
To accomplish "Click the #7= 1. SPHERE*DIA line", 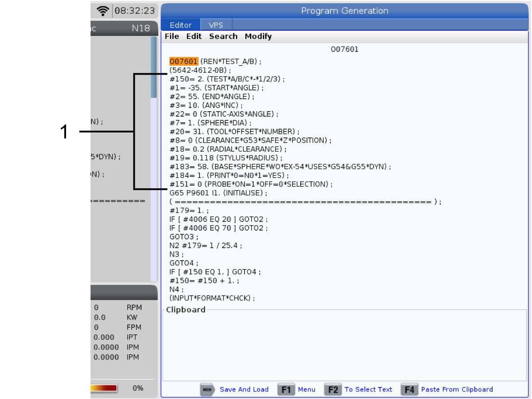I will coord(210,123).
